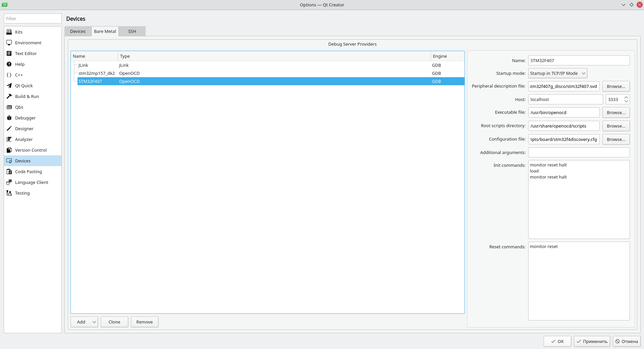Click the Name field containing STM32F407
The image size is (644, 349).
[x=579, y=60]
